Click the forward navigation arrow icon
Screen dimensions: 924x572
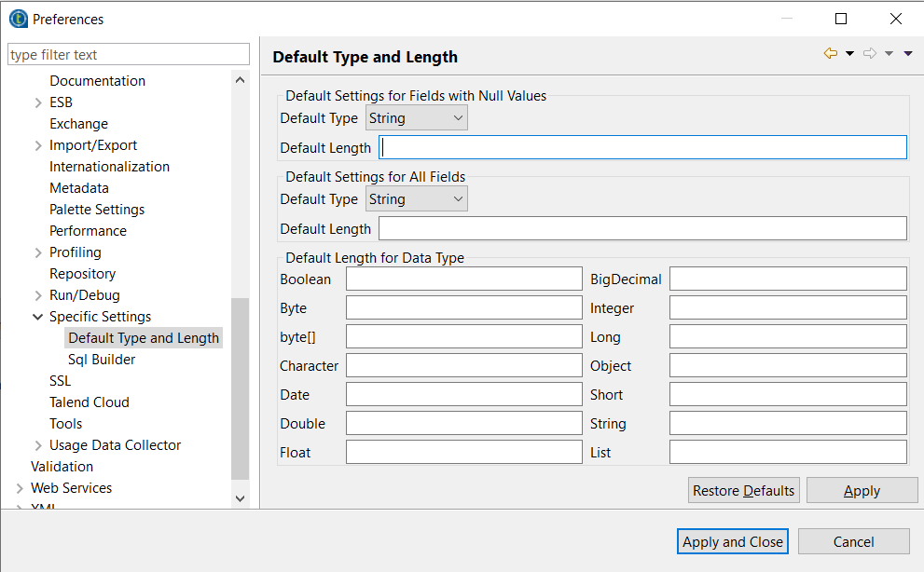(x=869, y=54)
